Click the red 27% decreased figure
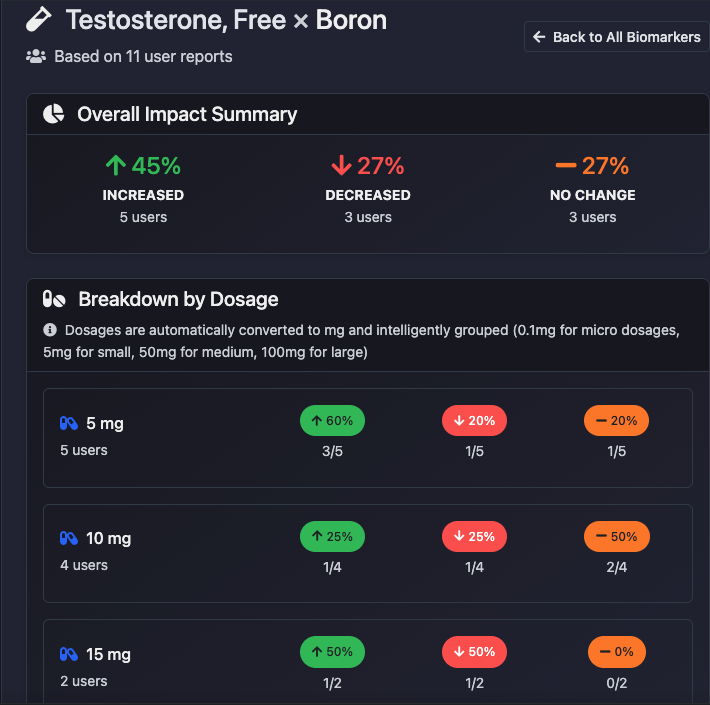The width and height of the screenshot is (710, 705). [x=368, y=166]
